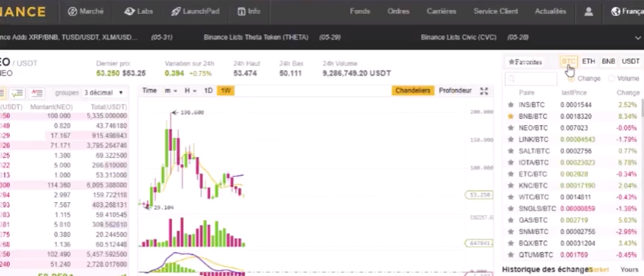Click order row with total 5,335.000000
The image size is (644, 276).
pos(64,116)
